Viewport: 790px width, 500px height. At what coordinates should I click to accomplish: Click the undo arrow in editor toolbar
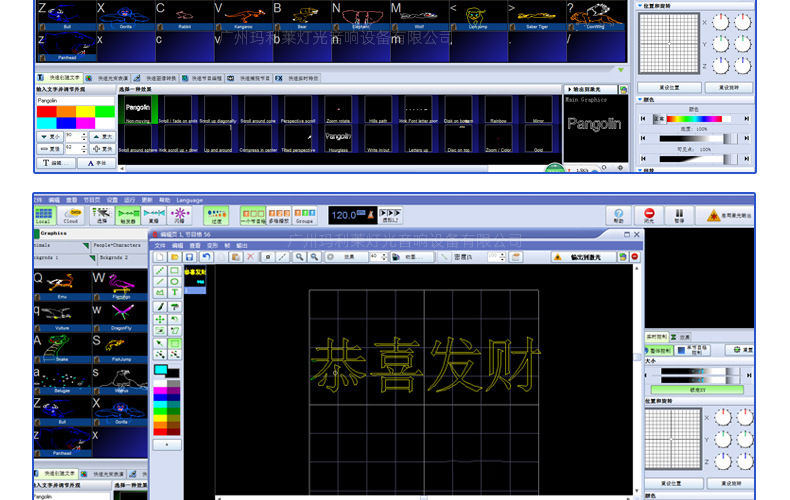206,257
